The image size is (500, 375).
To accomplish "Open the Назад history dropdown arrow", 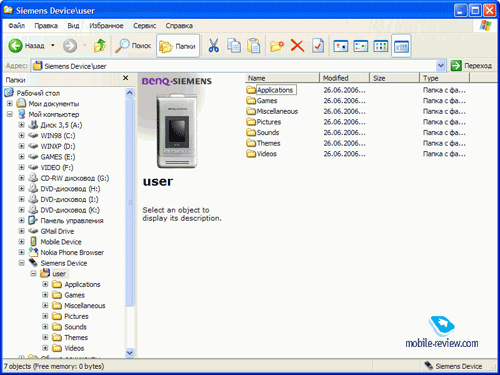I will (53, 45).
